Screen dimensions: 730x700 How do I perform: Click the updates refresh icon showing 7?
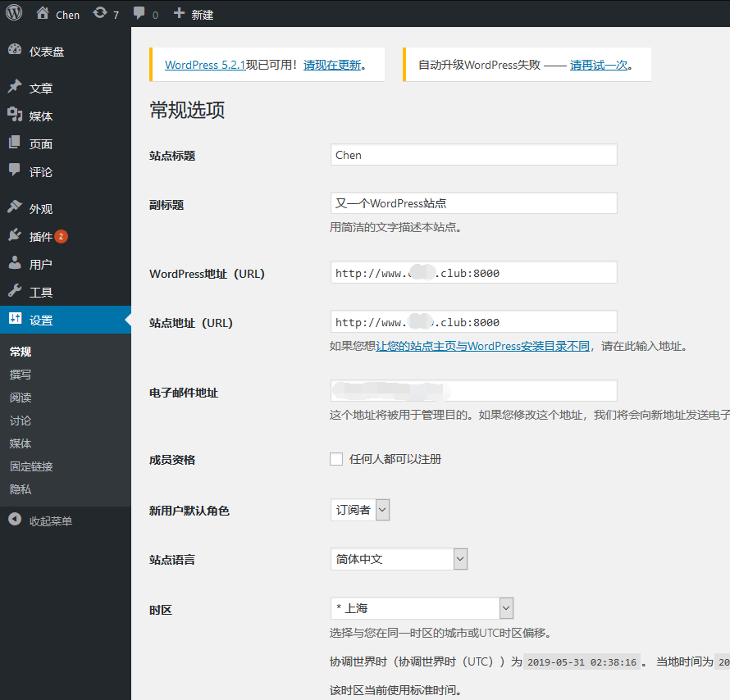point(99,12)
